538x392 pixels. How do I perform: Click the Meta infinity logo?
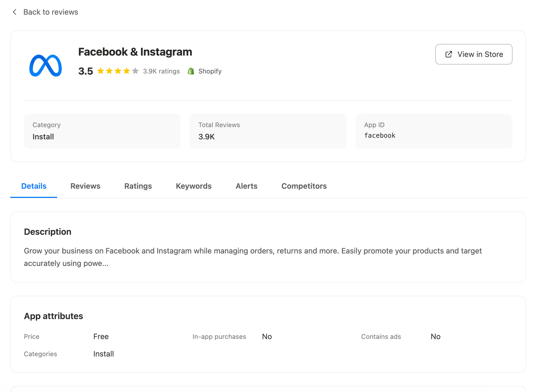pos(46,66)
